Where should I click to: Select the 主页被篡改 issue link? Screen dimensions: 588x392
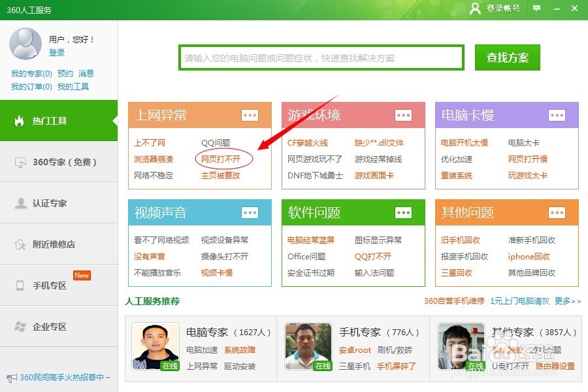point(221,175)
